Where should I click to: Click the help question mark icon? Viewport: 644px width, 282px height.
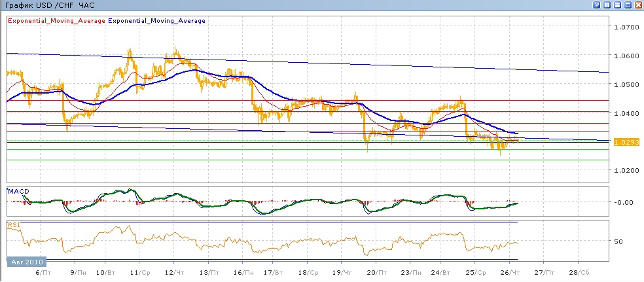597,5
